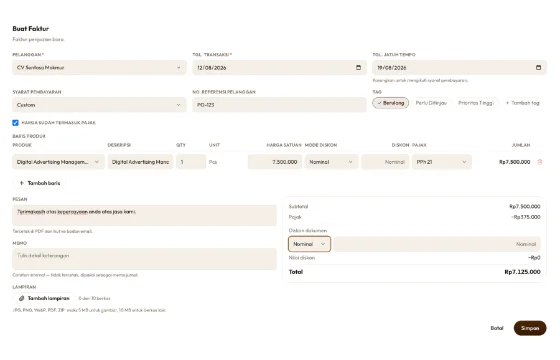Click the row Jumlah value Rp7.500.000
Image resolution: width=560 pixels, height=360 pixels.
(x=514, y=162)
